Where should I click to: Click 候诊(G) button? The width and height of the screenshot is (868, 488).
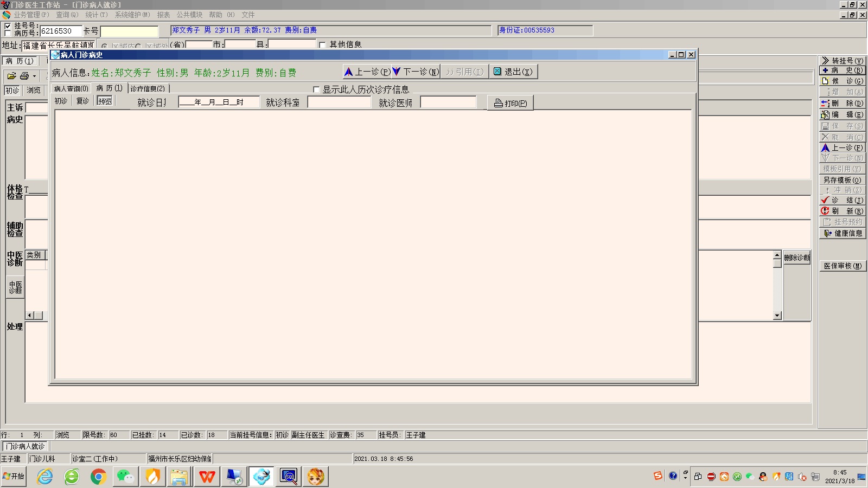(842, 81)
